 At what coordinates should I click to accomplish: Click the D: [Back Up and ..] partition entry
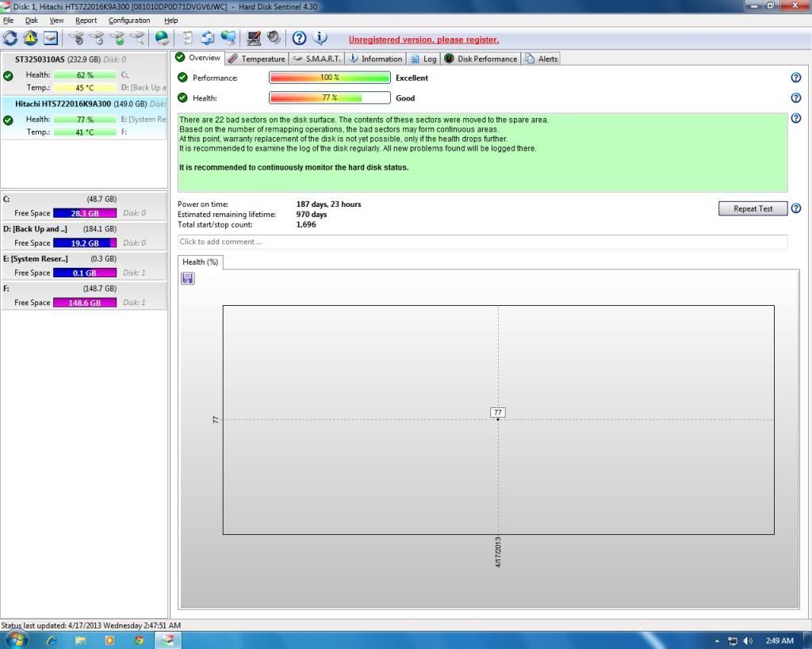[84, 236]
